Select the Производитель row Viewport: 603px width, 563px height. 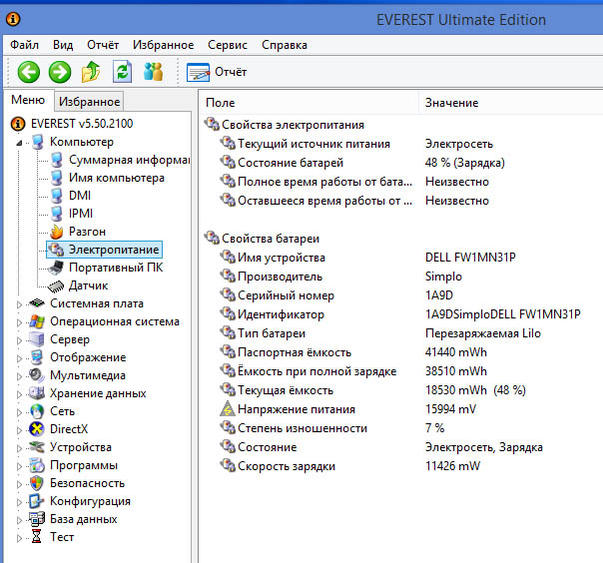tap(400, 276)
